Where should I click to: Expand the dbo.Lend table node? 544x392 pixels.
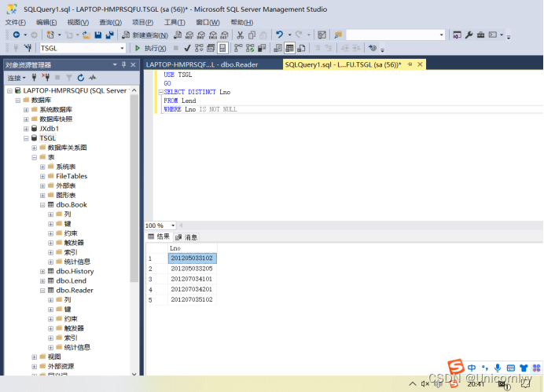(x=42, y=281)
